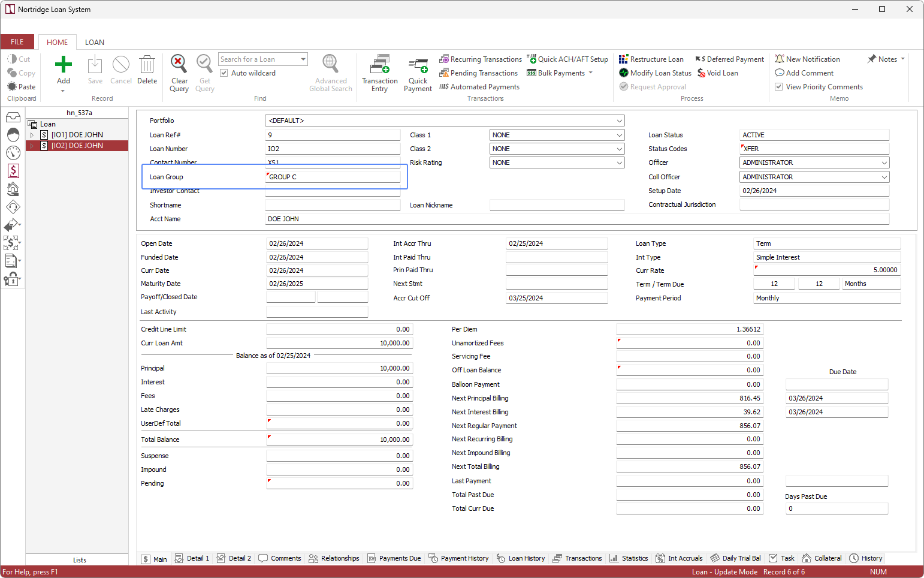Click the Per Diem value 1.36612
This screenshot has width=924, height=578.
(x=690, y=329)
